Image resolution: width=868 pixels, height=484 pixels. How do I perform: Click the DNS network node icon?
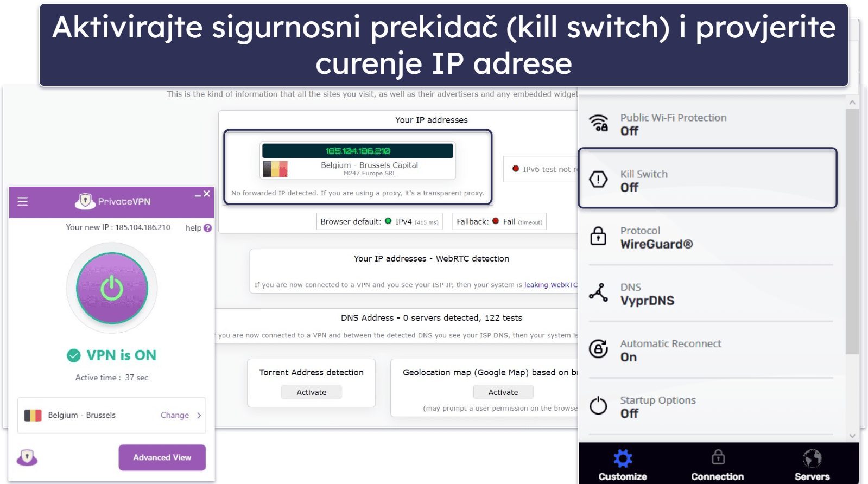coord(598,292)
